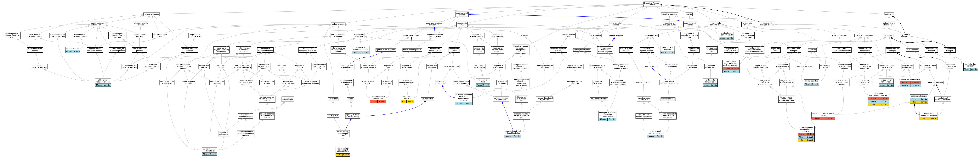This screenshot has width=980, height=158.
Task: Click "tonic smooth muscle contraction" node
Action: (644, 116)
